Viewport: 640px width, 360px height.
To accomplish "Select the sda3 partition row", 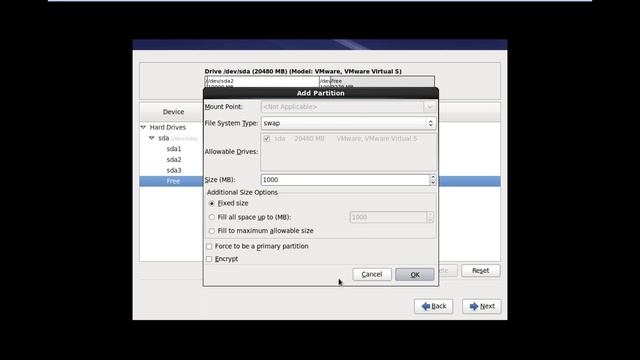I will [174, 170].
